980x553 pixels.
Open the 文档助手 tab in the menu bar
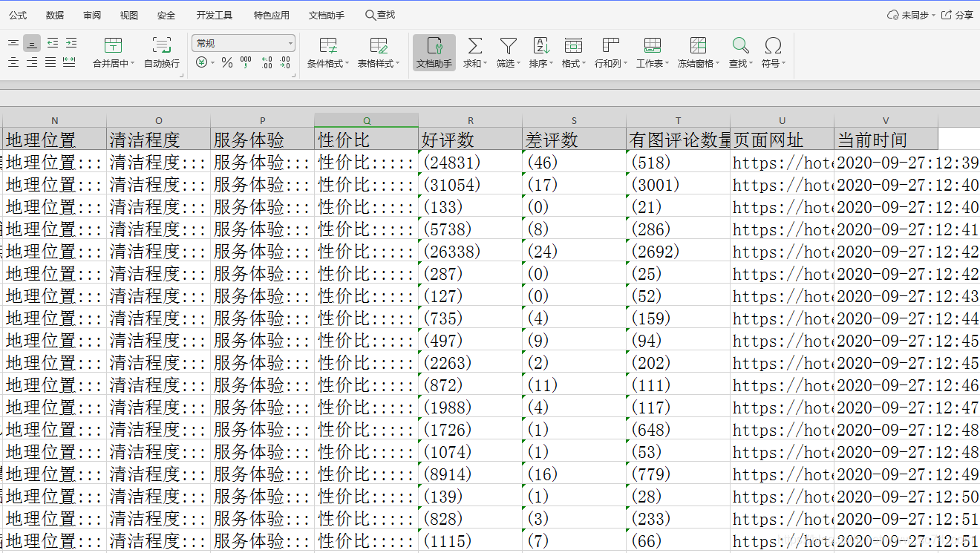click(327, 15)
